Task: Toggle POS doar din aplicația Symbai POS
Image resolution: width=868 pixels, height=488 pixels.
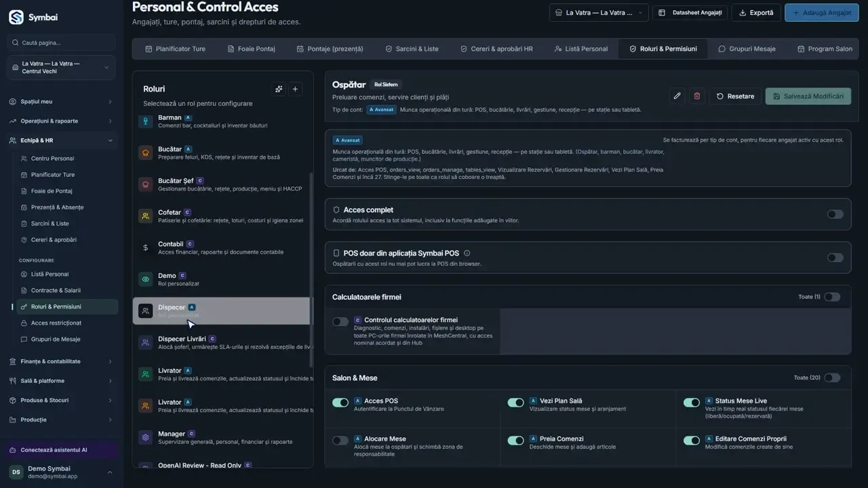Action: [x=835, y=258]
